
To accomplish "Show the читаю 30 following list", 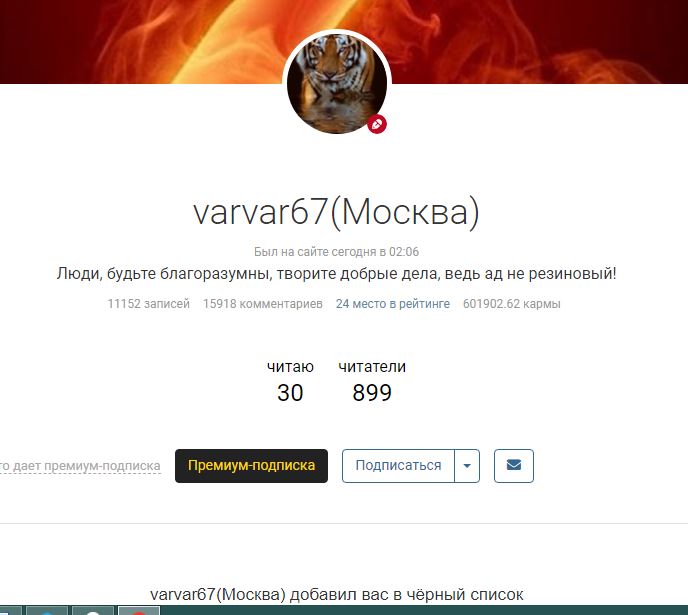I will 290,380.
